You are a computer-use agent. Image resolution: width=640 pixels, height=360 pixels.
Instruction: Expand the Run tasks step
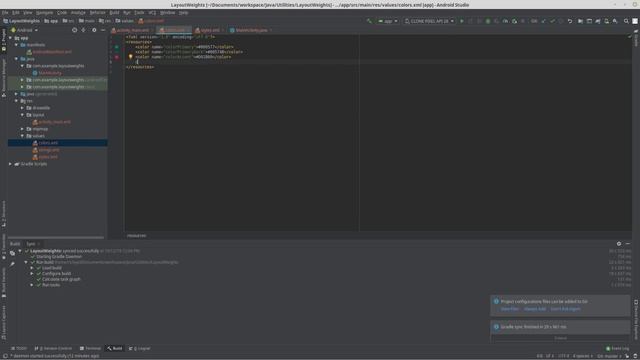click(x=32, y=285)
